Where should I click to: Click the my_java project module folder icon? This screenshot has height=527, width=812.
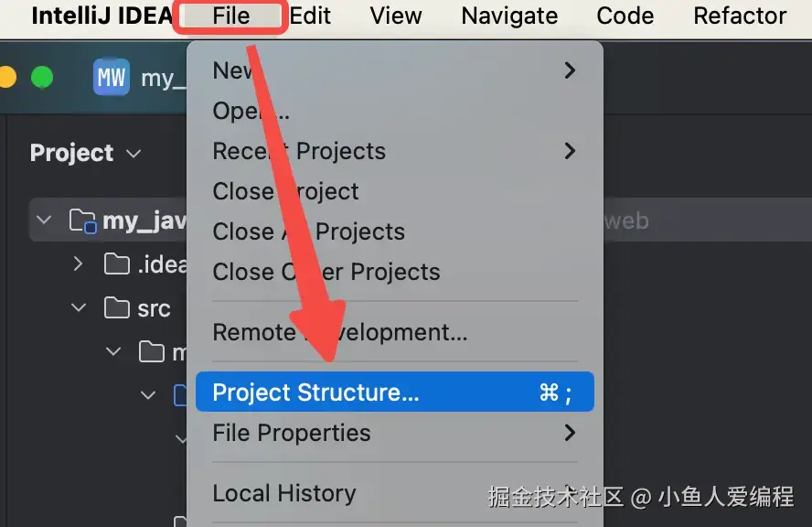tap(82, 220)
